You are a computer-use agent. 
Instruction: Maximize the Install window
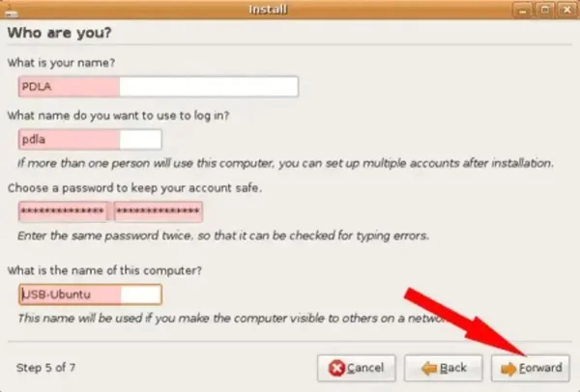coord(544,10)
